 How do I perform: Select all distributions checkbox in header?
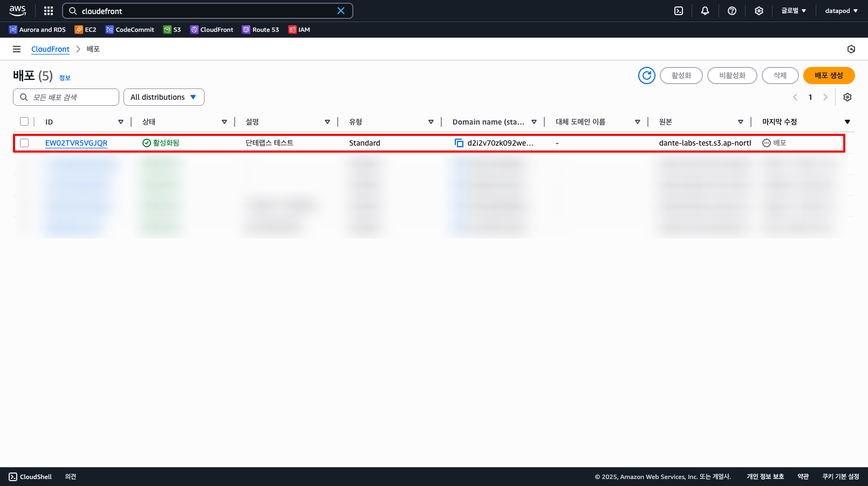pos(24,121)
